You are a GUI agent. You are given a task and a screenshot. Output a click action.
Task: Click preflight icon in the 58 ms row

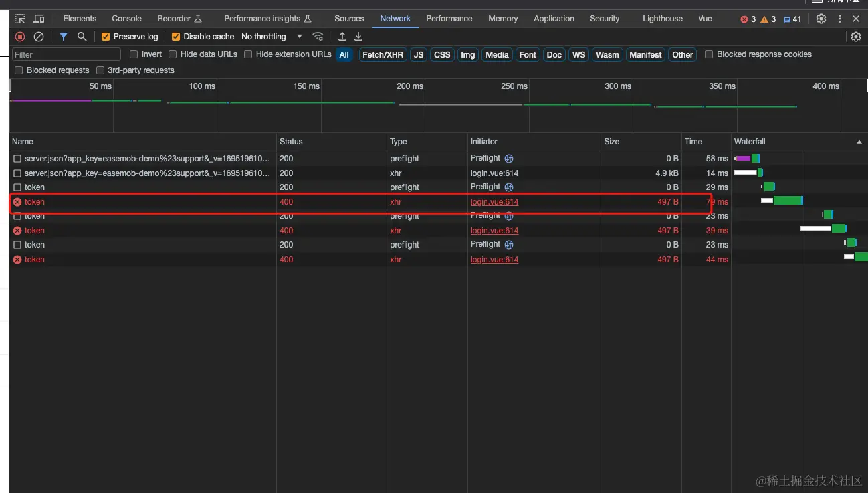[509, 159]
